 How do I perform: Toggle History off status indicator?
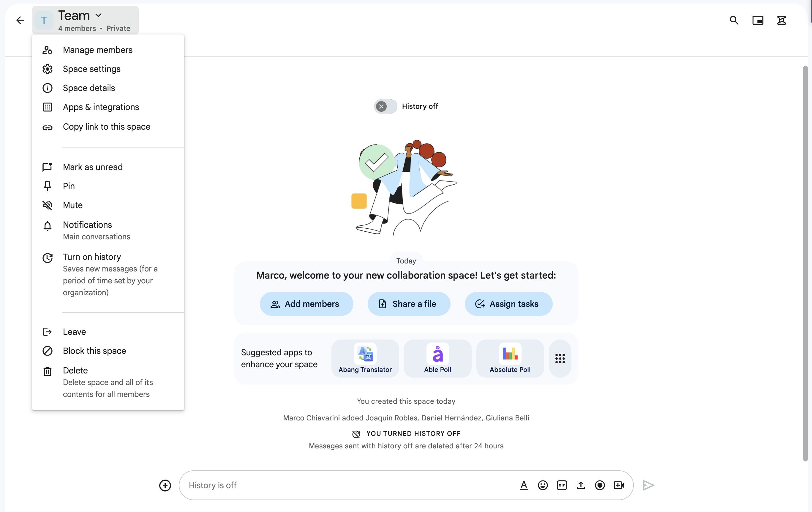point(386,106)
